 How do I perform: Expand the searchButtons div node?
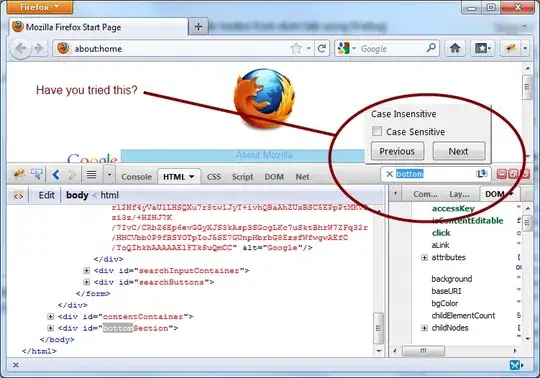(86, 282)
